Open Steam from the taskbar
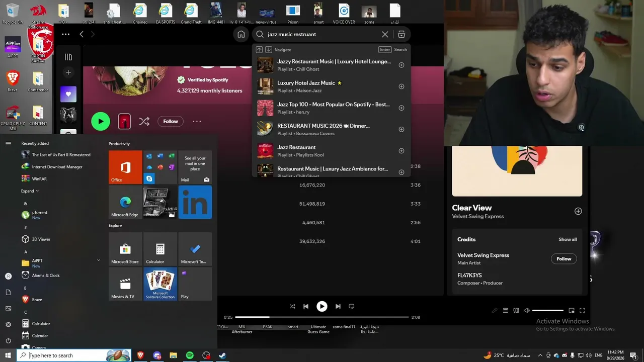The image size is (644, 362). click(222, 355)
